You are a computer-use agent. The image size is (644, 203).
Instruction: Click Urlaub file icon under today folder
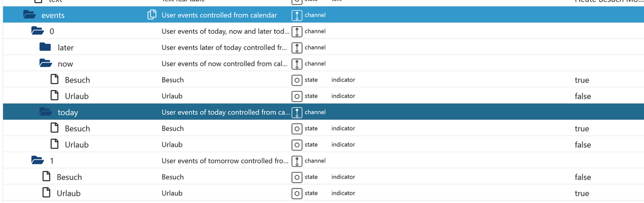54,145
